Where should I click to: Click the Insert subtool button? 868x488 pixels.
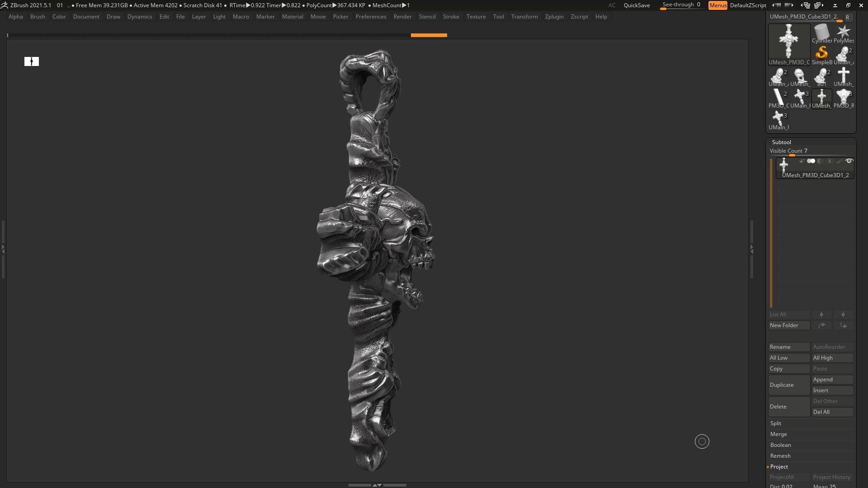tap(832, 390)
